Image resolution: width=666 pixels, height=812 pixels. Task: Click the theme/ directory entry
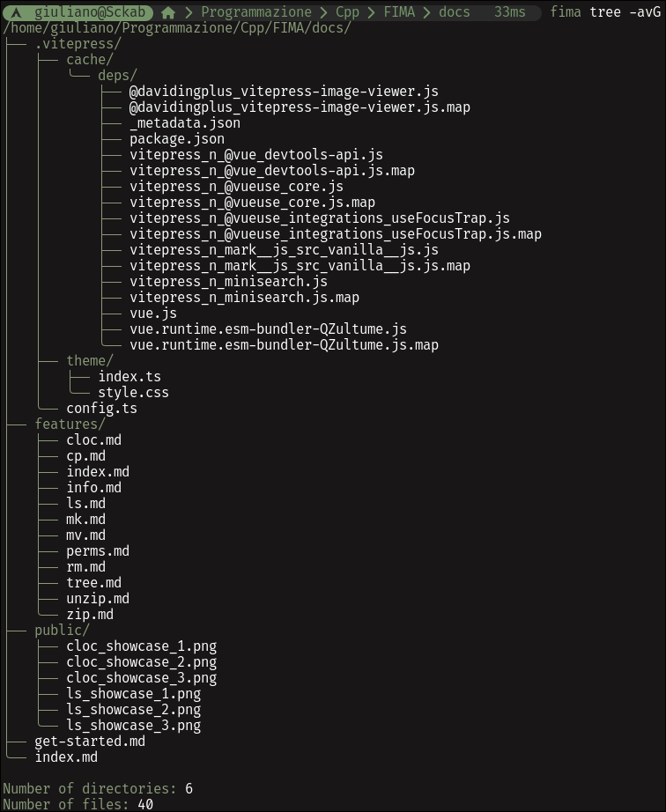90,360
